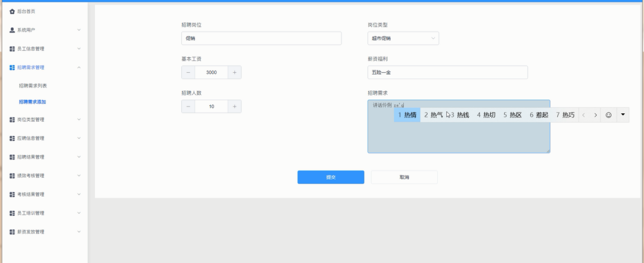Open the 薪资发放管理 menu label
The image size is (644, 263).
[x=30, y=232]
